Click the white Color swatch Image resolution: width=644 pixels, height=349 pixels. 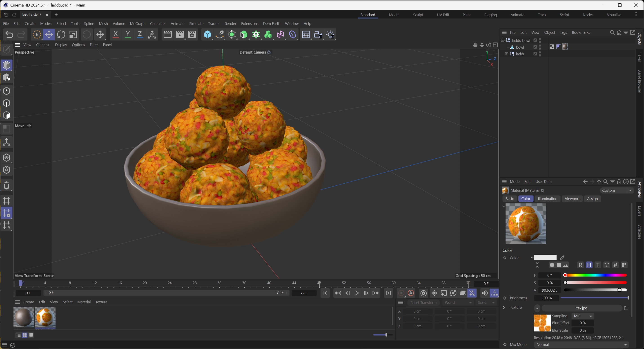545,257
